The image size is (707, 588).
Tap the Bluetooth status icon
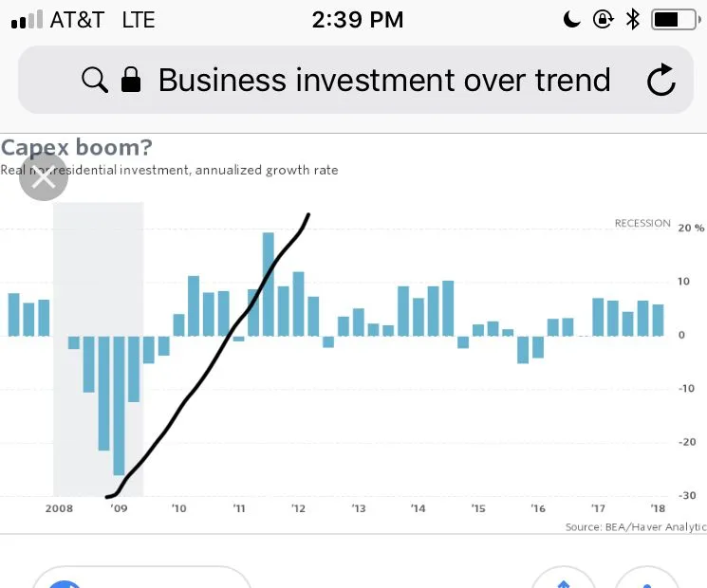point(633,19)
